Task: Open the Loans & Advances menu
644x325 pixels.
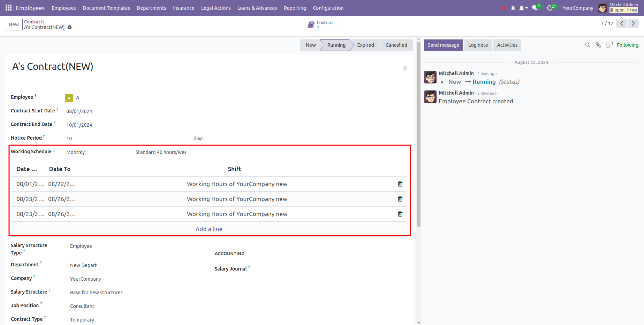Action: tap(257, 8)
